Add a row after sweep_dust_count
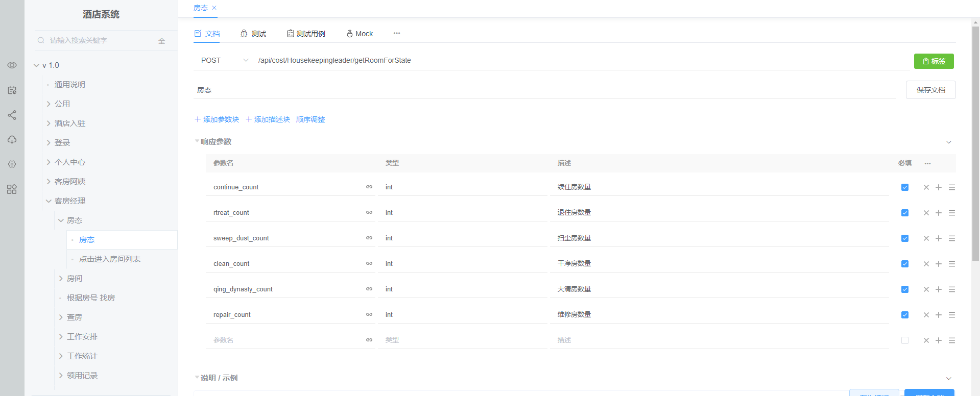 point(939,238)
